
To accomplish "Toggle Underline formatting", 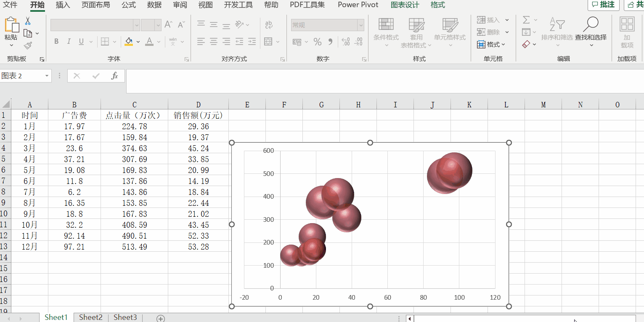I will (x=80, y=42).
